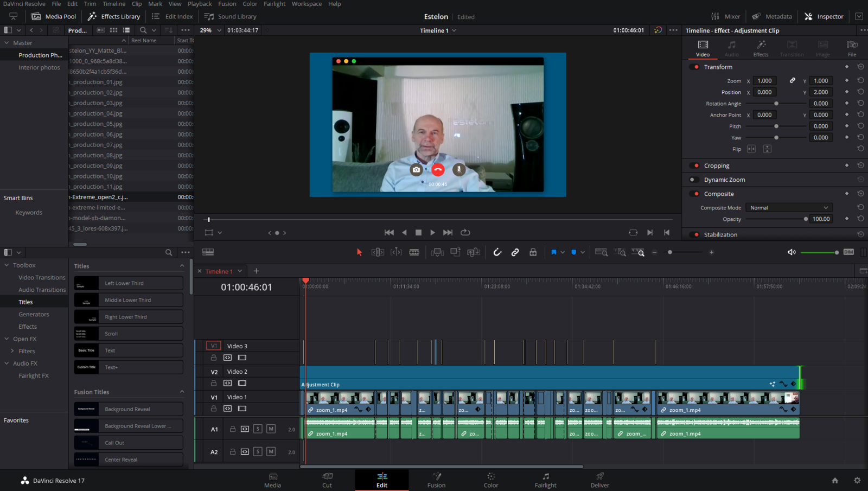Select the Adjustment Clip on Video 2
This screenshot has width=868, height=491.
550,378
